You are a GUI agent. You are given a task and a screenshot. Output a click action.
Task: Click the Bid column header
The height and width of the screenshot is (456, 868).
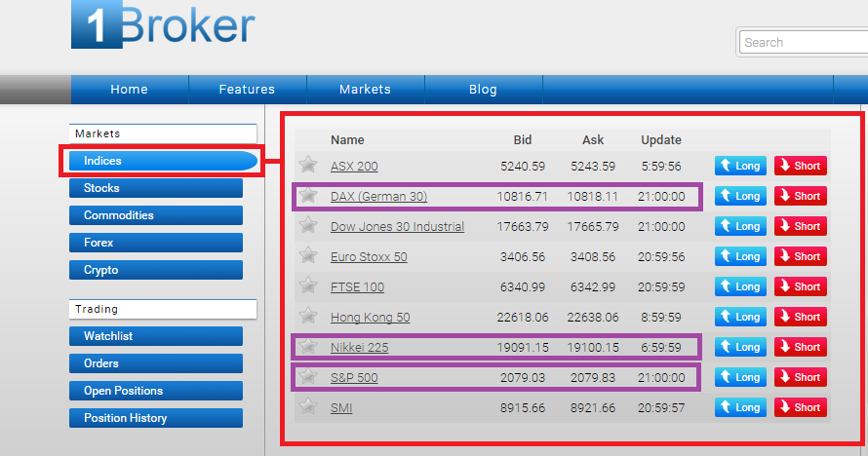(x=522, y=140)
